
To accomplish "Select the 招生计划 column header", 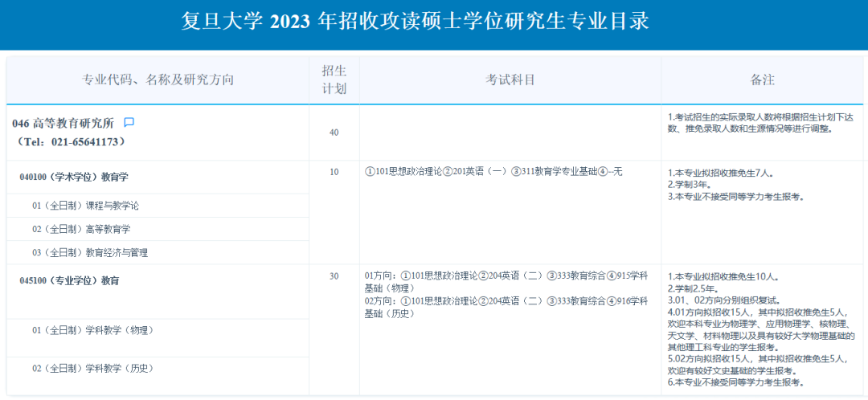I will [334, 80].
